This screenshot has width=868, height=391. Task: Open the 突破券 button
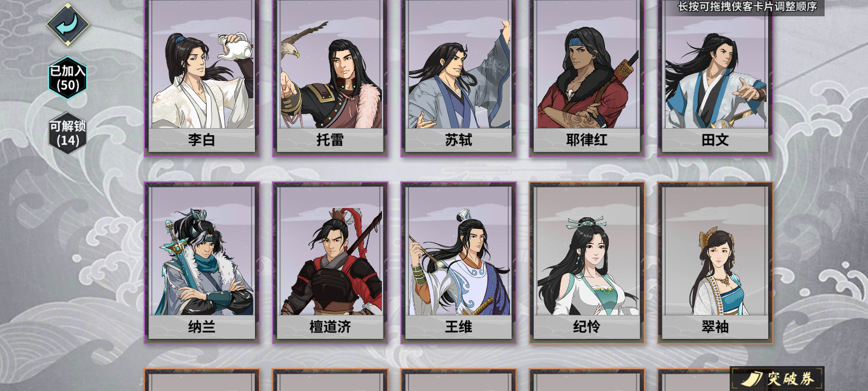pyautogui.click(x=777, y=379)
